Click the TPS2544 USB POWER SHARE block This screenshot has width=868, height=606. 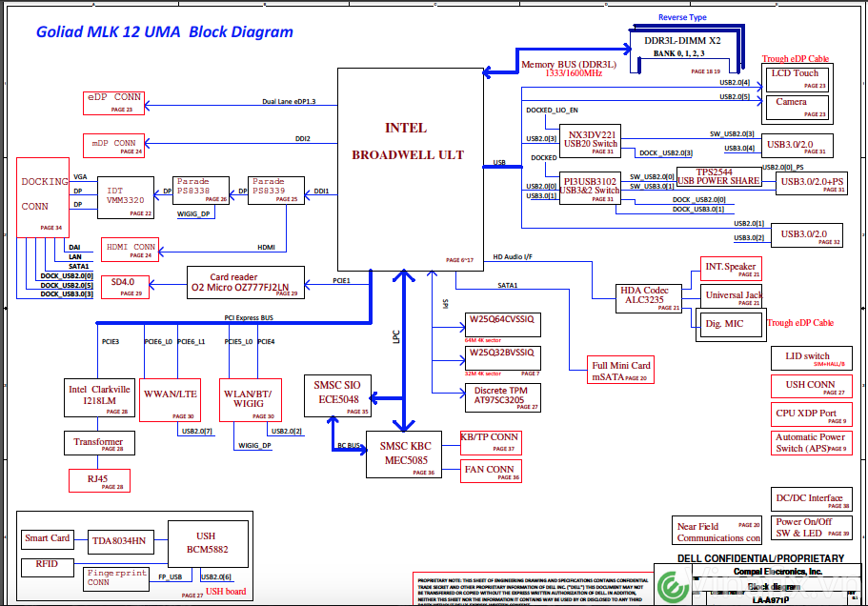point(719,176)
